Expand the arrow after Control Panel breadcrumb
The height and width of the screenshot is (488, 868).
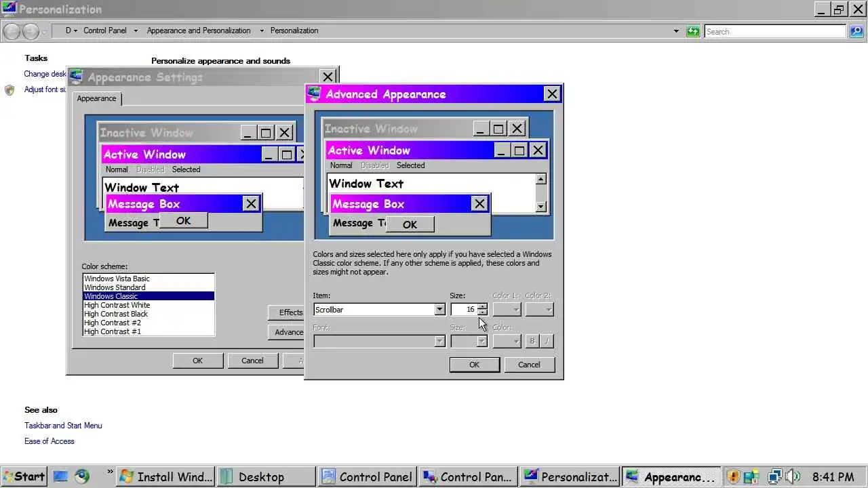(136, 30)
